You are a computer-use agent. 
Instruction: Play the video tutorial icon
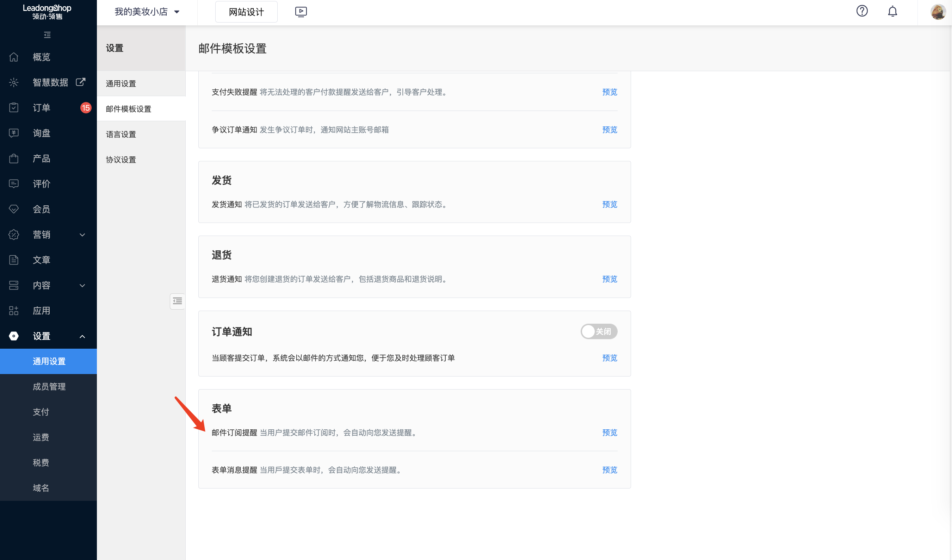(x=301, y=12)
